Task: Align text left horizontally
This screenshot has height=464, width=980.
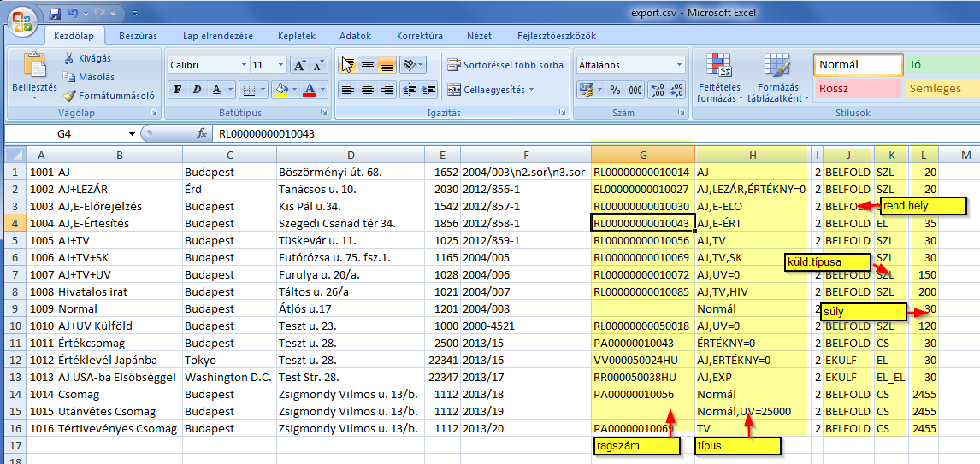Action: [349, 90]
